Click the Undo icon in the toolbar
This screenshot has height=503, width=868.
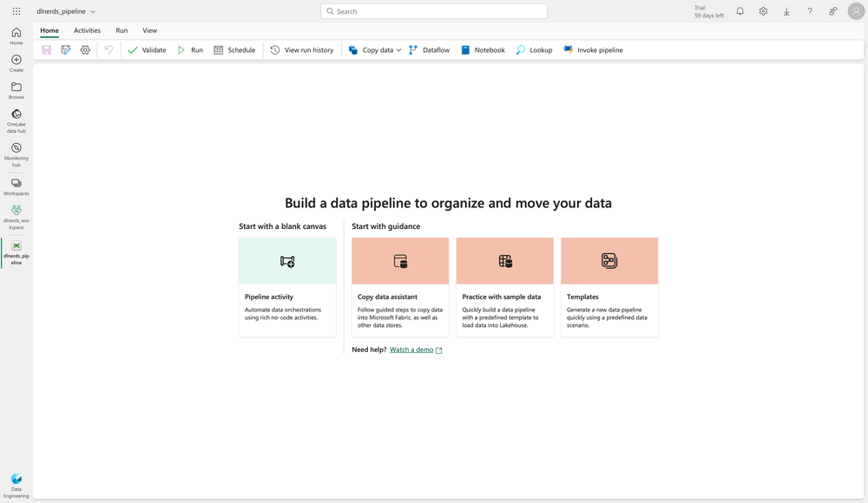coord(107,49)
